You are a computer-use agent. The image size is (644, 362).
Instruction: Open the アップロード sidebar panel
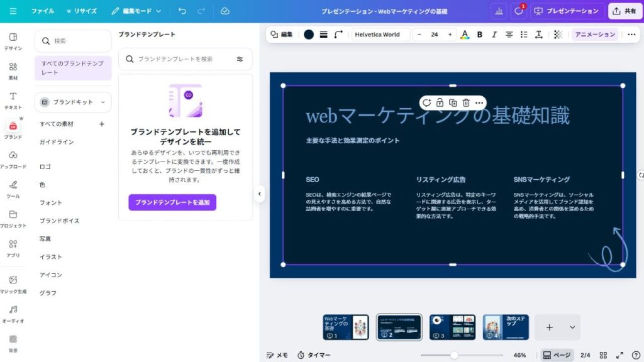pos(13,160)
